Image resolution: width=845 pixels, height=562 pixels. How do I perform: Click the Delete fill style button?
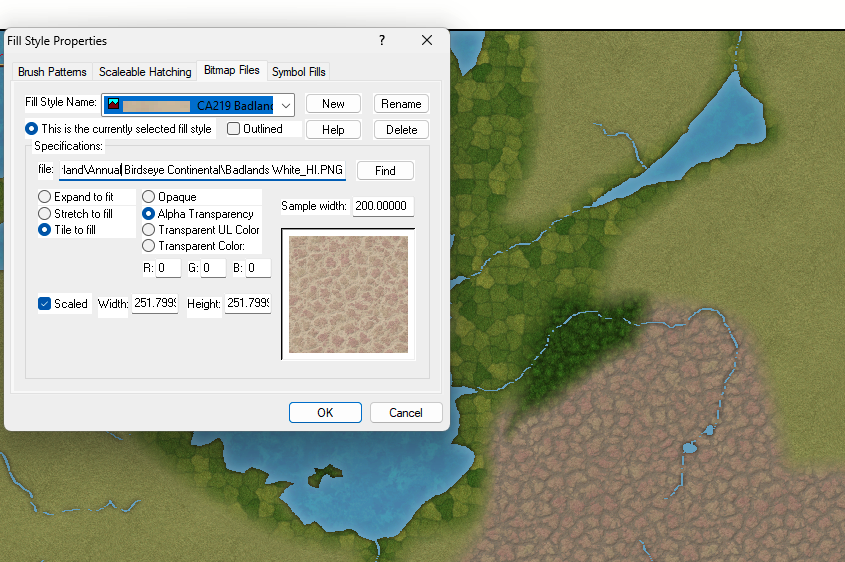coord(401,130)
